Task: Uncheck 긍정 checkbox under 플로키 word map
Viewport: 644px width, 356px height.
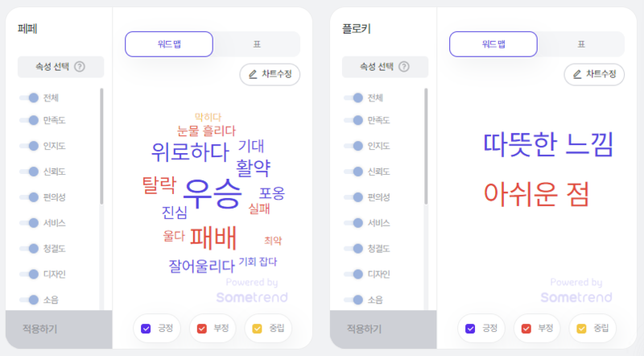Action: 470,329
